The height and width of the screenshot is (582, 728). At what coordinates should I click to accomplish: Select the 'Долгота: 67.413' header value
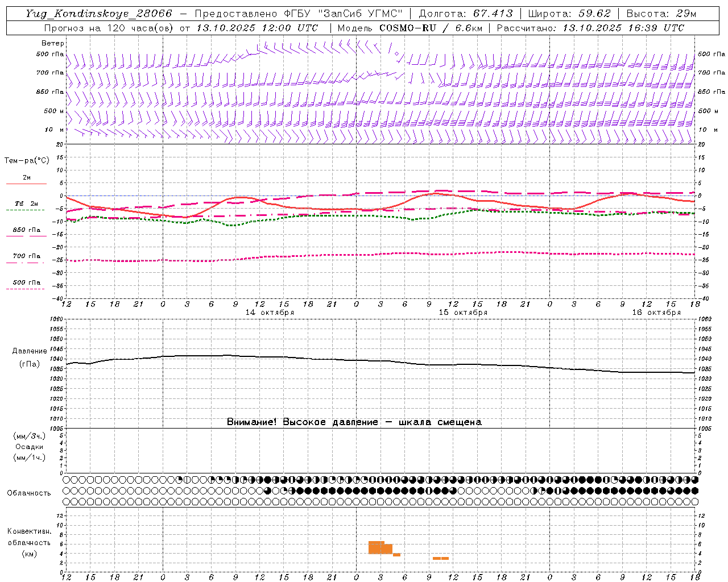tap(465, 13)
